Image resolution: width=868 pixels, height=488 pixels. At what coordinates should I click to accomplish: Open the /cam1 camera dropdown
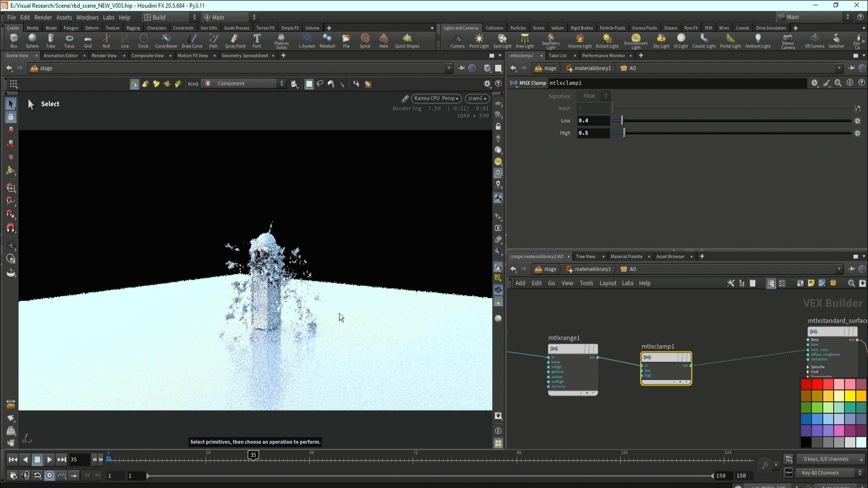coord(477,99)
